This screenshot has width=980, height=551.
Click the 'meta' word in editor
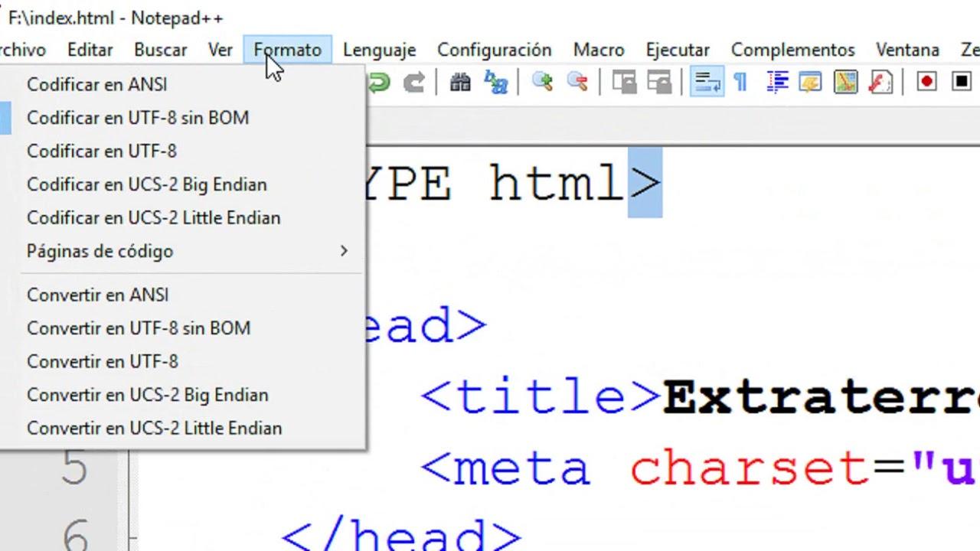coord(522,468)
